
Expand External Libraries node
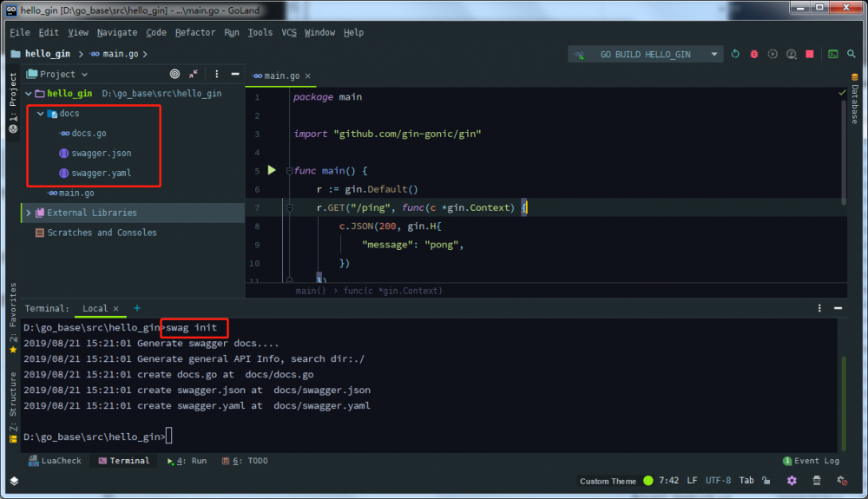[x=29, y=213]
